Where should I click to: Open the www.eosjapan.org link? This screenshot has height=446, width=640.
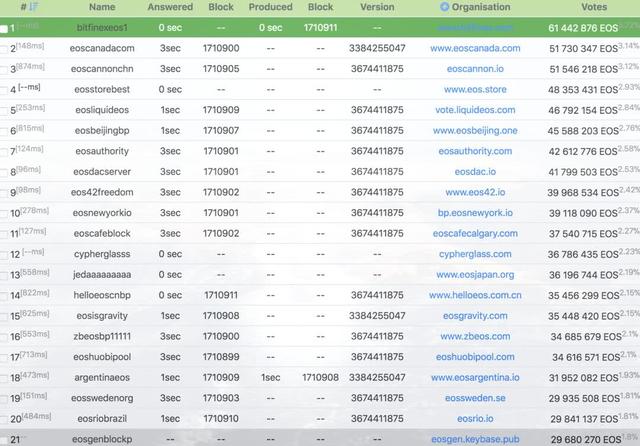tap(475, 275)
